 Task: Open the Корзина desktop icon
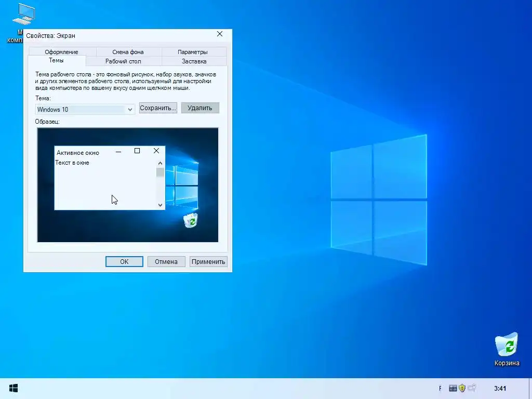507,349
